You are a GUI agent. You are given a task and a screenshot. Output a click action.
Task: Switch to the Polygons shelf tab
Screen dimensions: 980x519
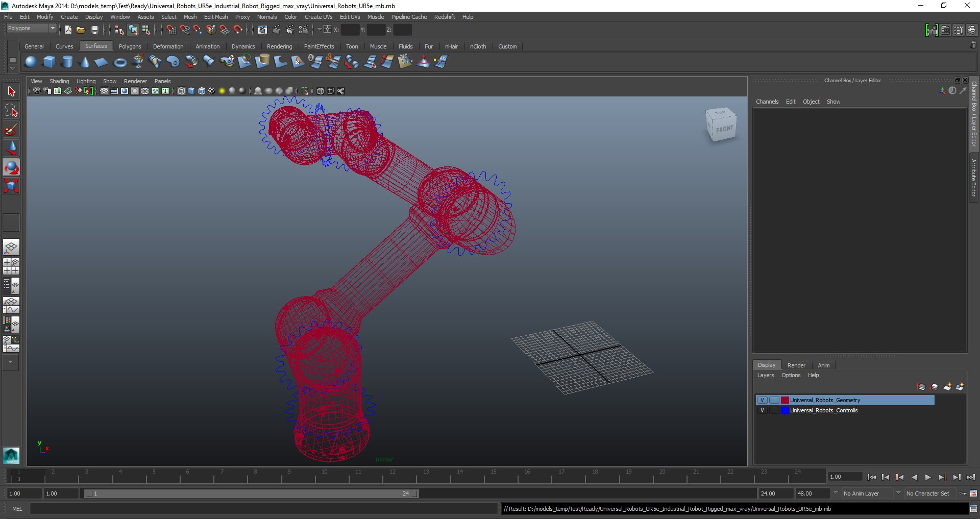(130, 46)
